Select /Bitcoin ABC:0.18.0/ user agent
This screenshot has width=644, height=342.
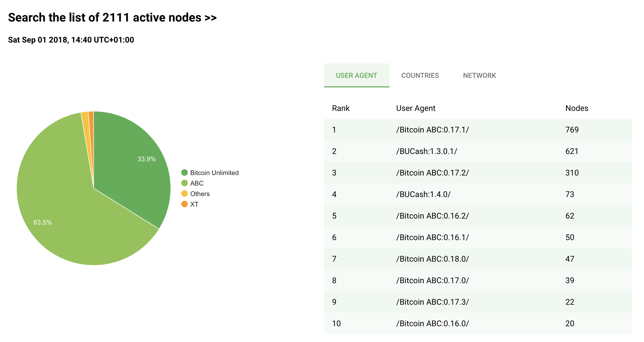click(432, 259)
